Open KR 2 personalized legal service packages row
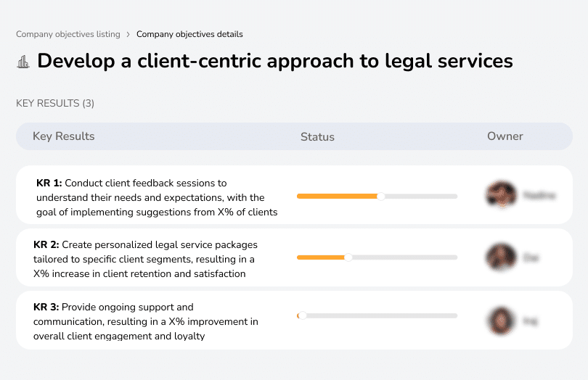This screenshot has width=588, height=380. (x=294, y=258)
